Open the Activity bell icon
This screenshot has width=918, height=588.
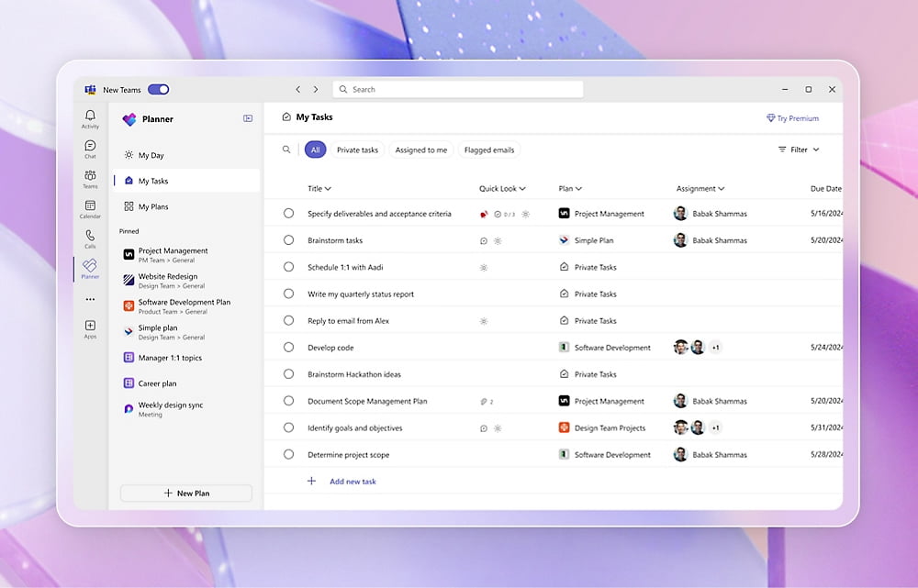tap(90, 117)
